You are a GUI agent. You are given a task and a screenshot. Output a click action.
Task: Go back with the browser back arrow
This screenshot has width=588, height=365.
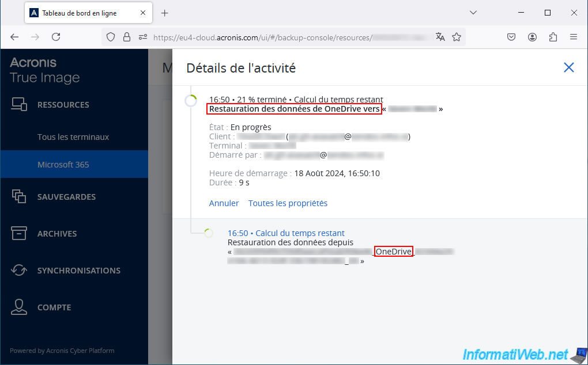pos(14,37)
